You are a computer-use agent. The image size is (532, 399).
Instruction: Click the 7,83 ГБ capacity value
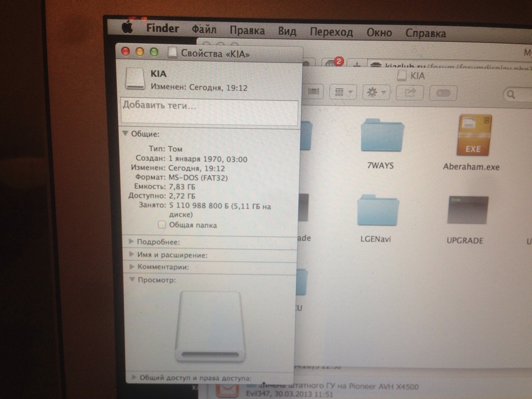pos(182,187)
